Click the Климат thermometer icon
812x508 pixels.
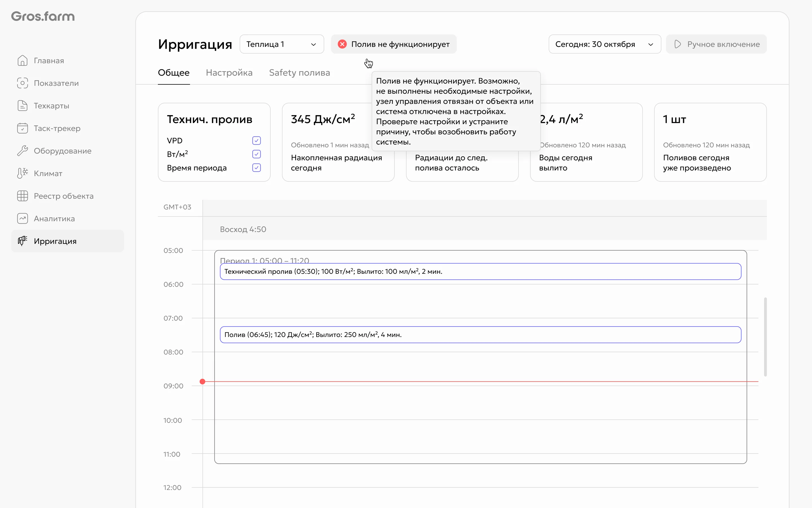point(23,173)
